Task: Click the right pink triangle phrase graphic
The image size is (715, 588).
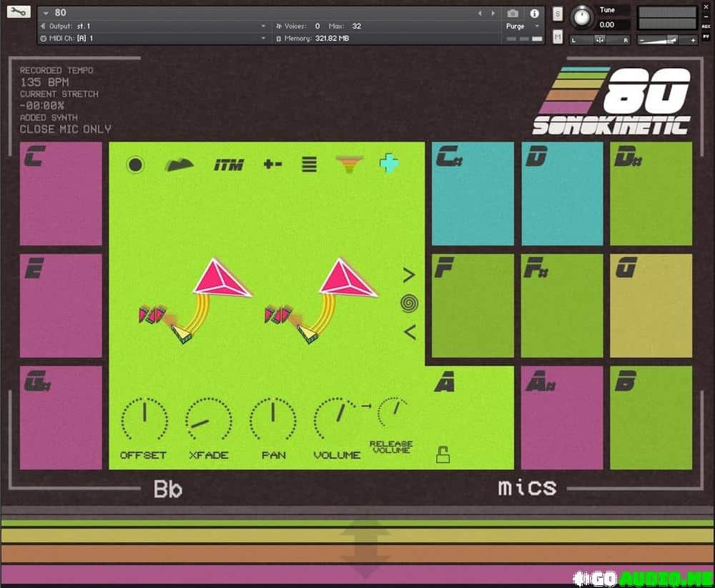Action: click(347, 278)
